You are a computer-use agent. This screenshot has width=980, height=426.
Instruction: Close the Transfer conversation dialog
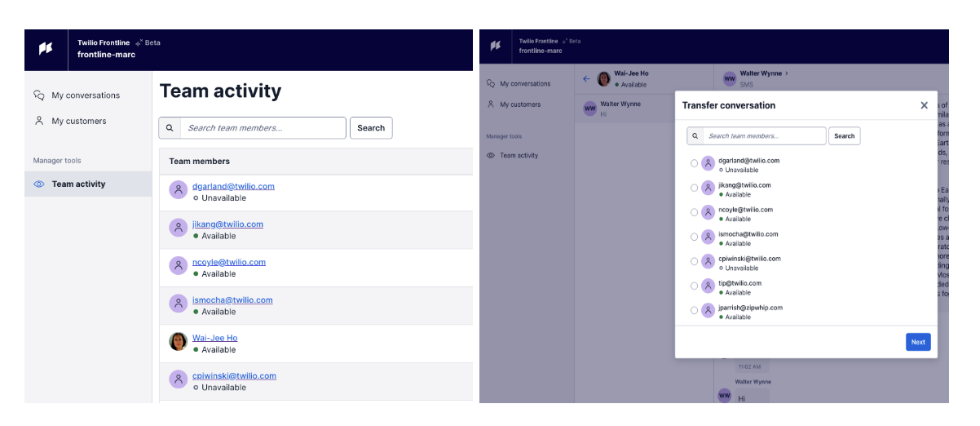924,105
